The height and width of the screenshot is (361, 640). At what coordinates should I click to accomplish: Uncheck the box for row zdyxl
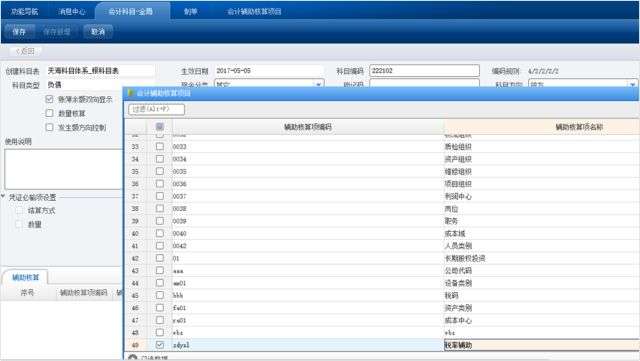click(x=160, y=345)
